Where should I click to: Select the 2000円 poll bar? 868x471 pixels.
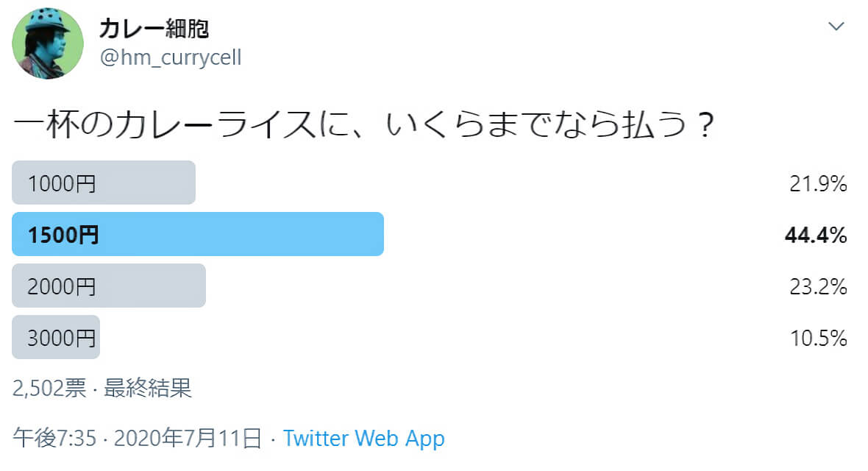tap(109, 286)
